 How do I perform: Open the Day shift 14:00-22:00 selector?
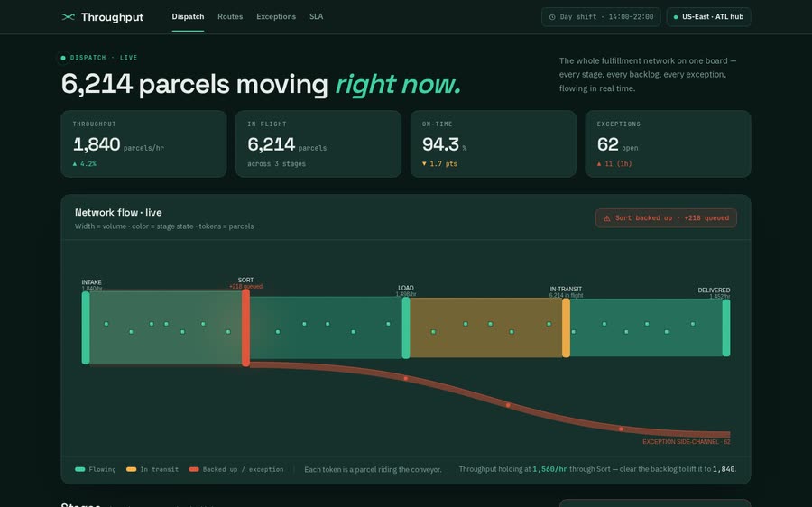601,17
